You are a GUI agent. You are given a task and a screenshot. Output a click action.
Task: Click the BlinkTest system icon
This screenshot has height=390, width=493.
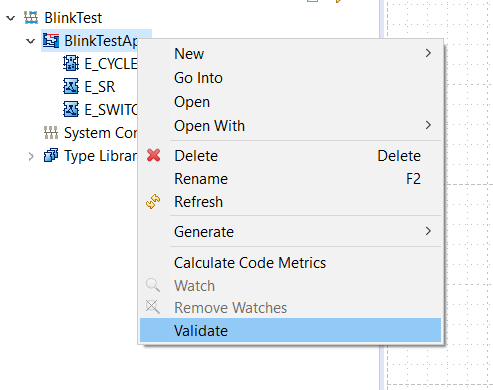(x=31, y=18)
